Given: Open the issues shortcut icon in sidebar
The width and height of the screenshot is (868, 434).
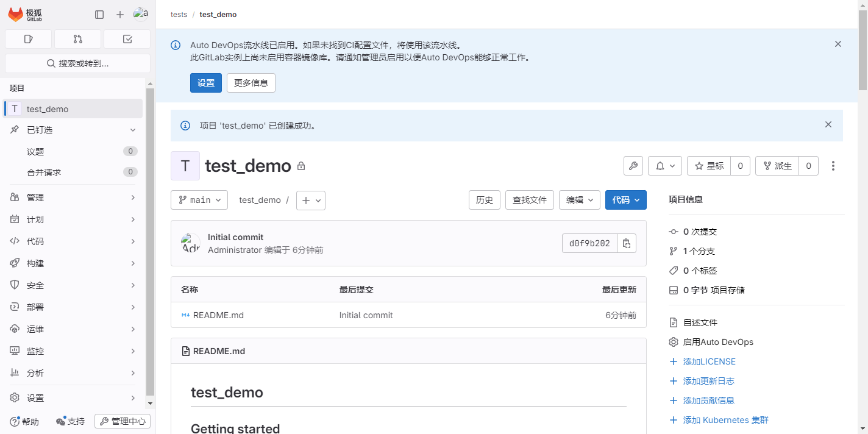Looking at the screenshot, I should point(28,39).
